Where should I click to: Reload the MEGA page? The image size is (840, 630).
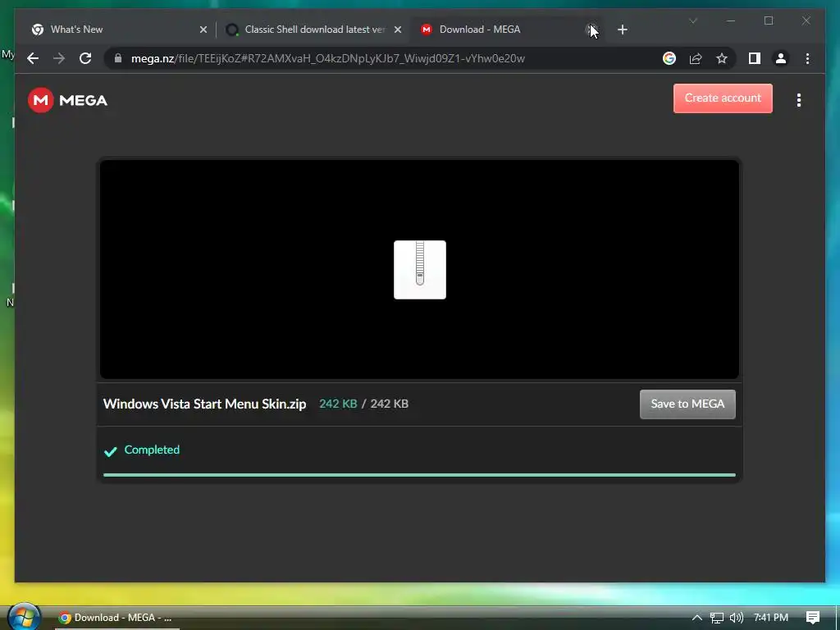[85, 58]
